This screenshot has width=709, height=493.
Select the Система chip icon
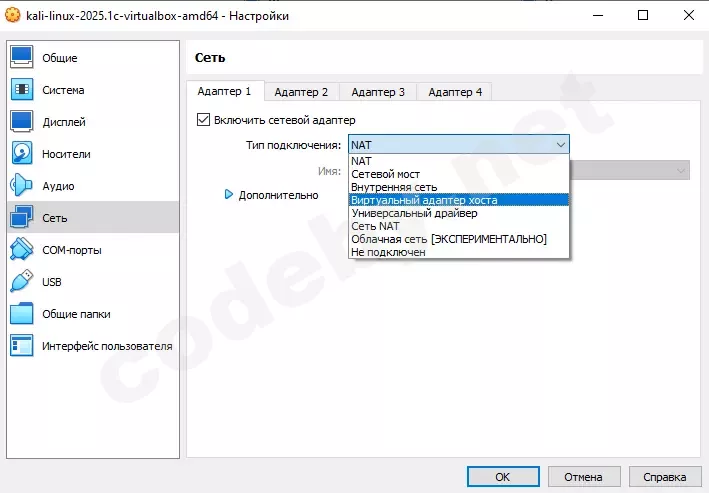pos(22,90)
